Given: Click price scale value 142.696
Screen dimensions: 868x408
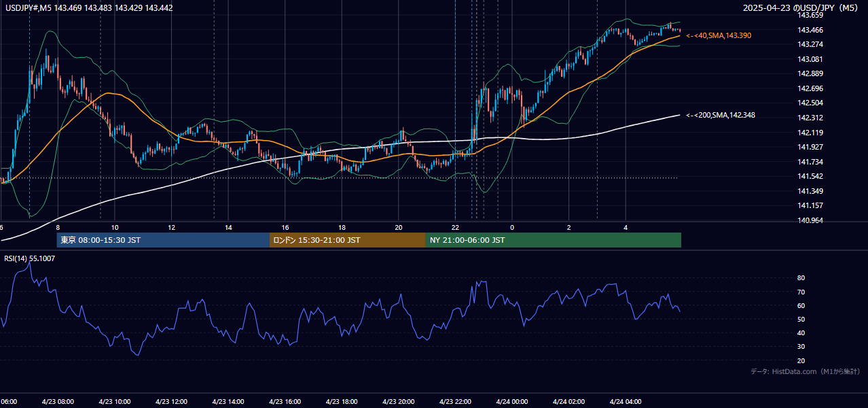Looking at the screenshot, I should tap(810, 88).
